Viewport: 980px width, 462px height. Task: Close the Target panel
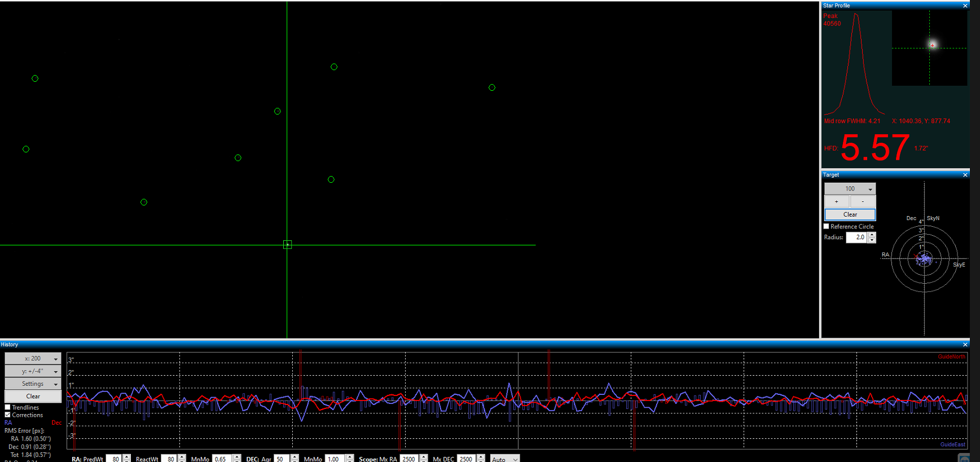pos(965,175)
